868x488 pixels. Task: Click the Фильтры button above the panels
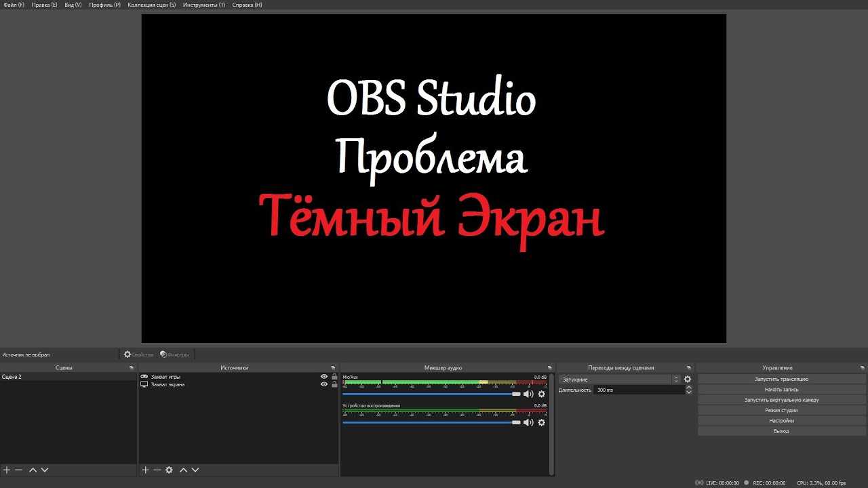175,354
